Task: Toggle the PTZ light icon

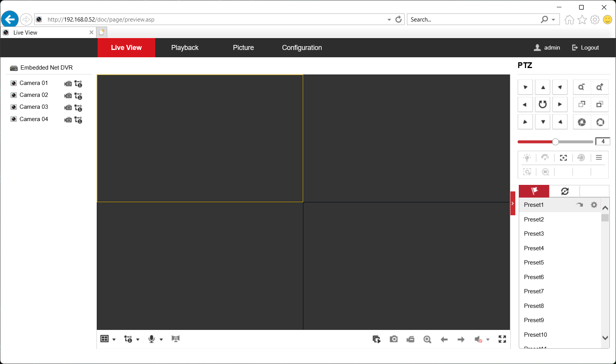Action: point(527,158)
